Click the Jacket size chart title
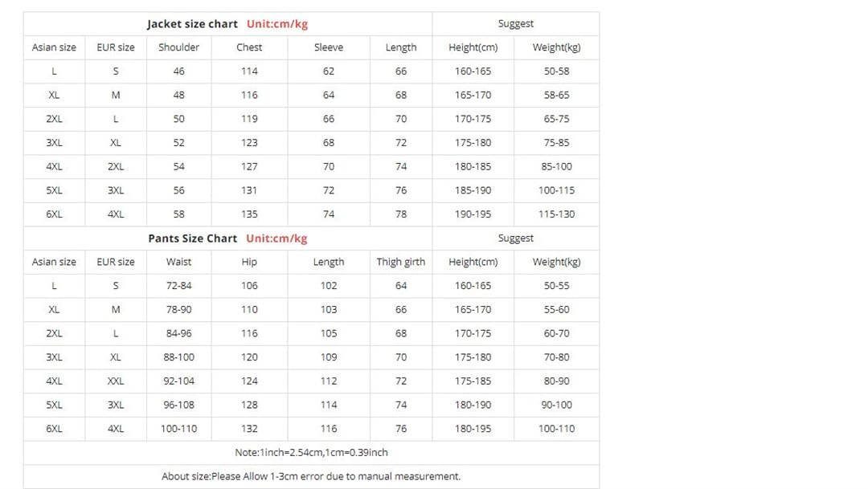Screen dimensions: 868x489 pyautogui.click(x=192, y=24)
